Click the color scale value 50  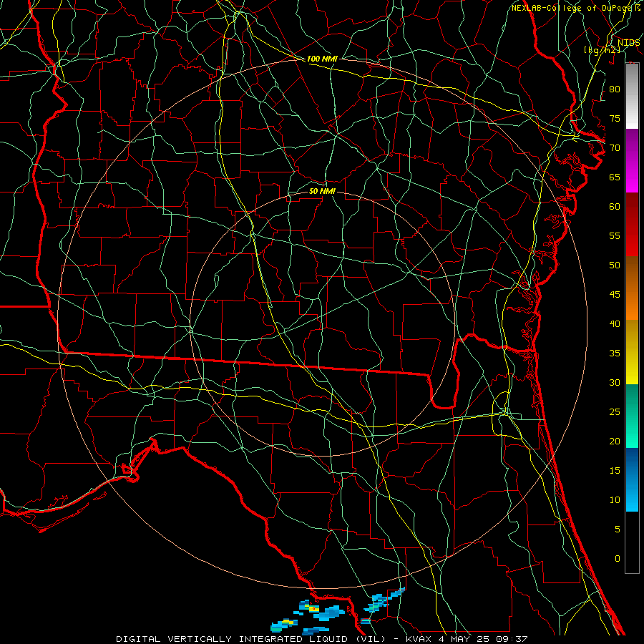pos(615,265)
